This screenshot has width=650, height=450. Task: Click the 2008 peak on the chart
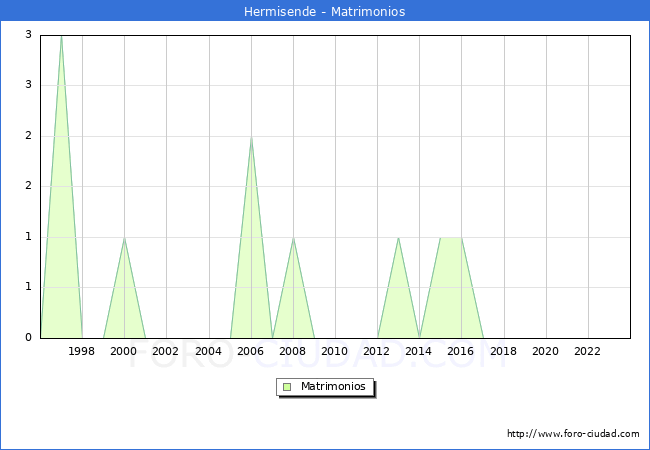[293, 238]
